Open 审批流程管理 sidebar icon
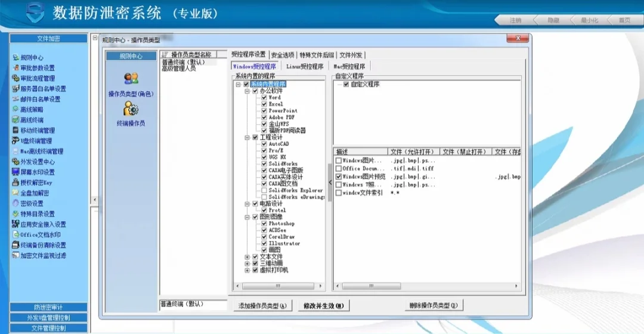This screenshot has height=334, width=644. (16, 78)
